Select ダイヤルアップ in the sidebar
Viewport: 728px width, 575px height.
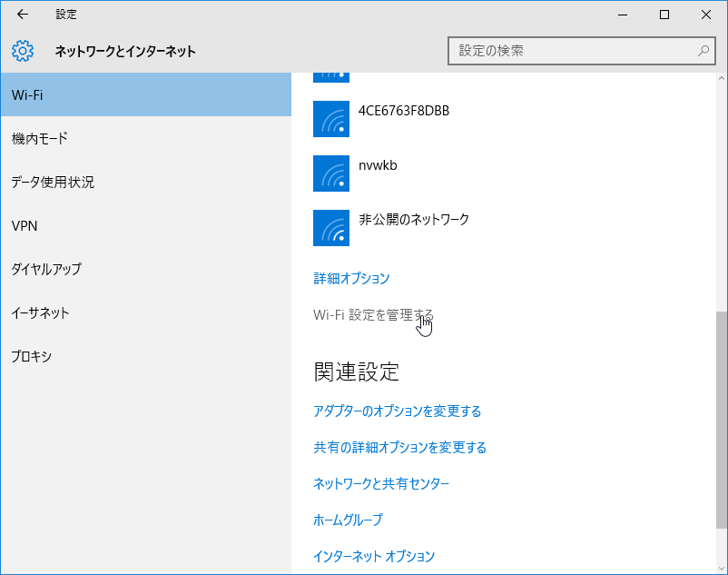coord(146,269)
